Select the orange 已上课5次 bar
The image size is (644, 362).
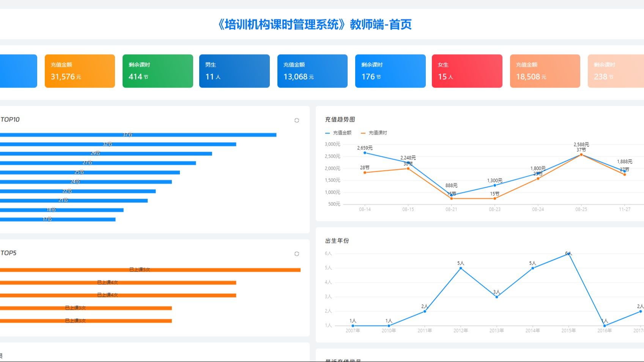point(150,270)
